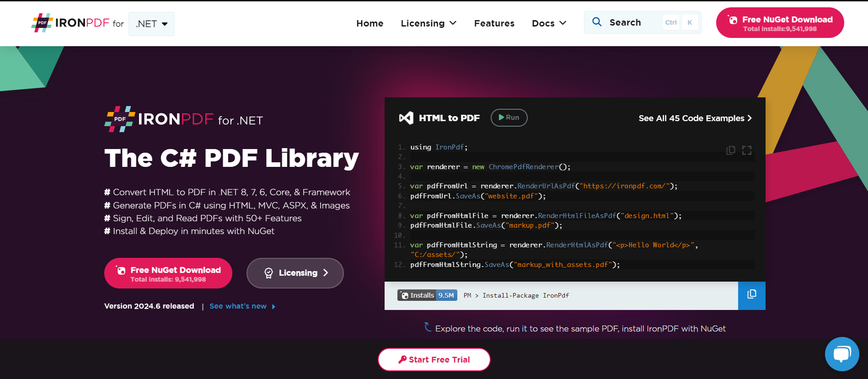868x379 pixels.
Task: Copy code with the copy icon
Action: click(x=731, y=150)
